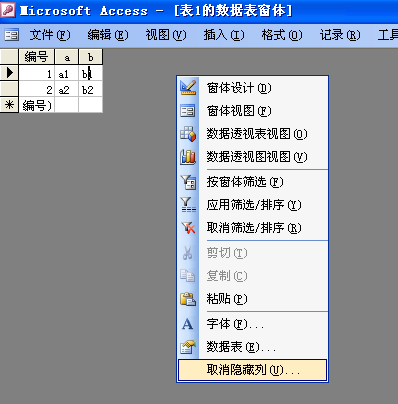Click the (编号) cell in the new row
This screenshot has width=398, height=404.
pyautogui.click(x=36, y=105)
